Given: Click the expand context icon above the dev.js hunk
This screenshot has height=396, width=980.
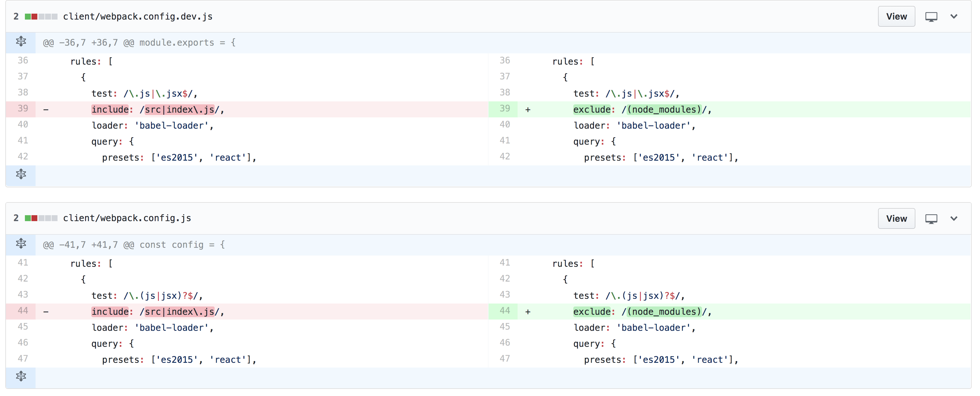Looking at the screenshot, I should [20, 42].
